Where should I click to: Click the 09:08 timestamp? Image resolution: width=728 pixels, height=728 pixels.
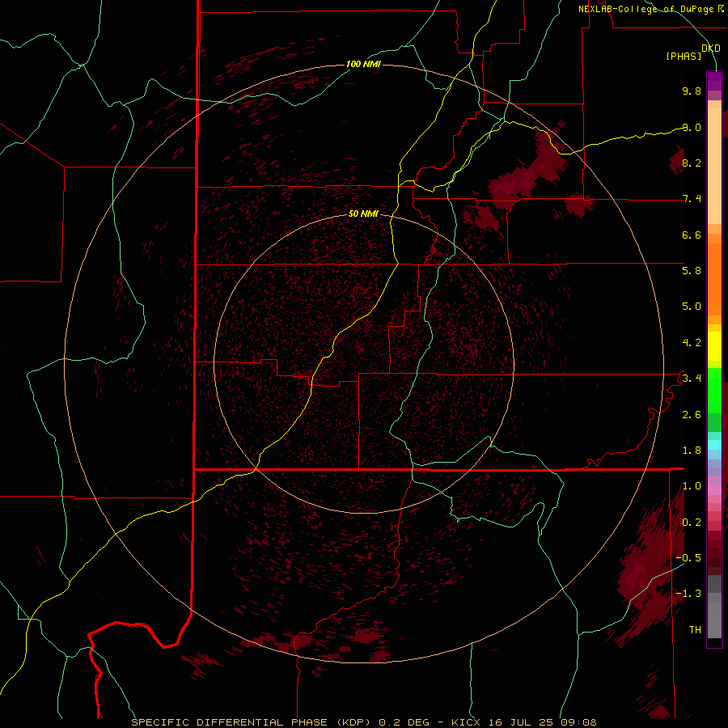click(578, 722)
